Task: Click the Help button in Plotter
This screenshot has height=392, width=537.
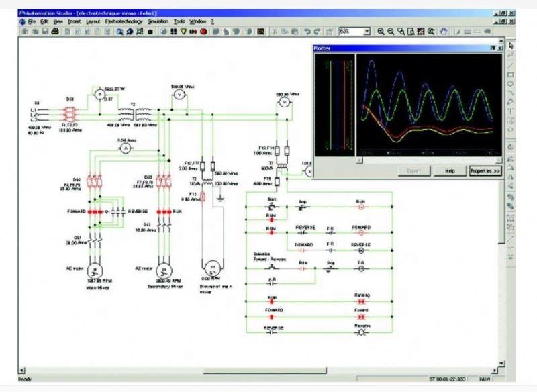Action: (x=450, y=171)
